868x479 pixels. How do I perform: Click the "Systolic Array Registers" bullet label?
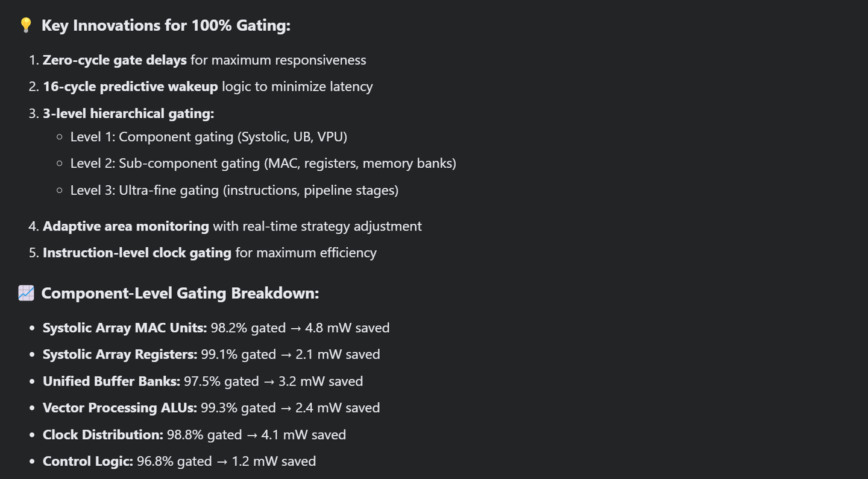point(120,354)
